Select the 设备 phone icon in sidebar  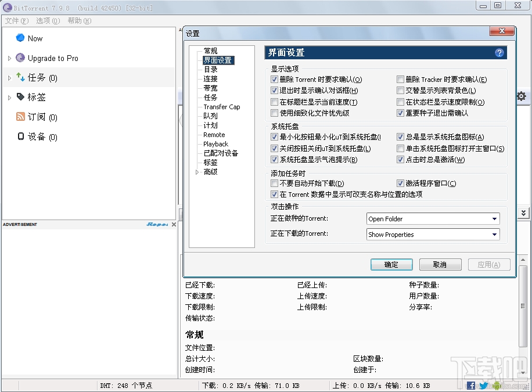(20, 136)
